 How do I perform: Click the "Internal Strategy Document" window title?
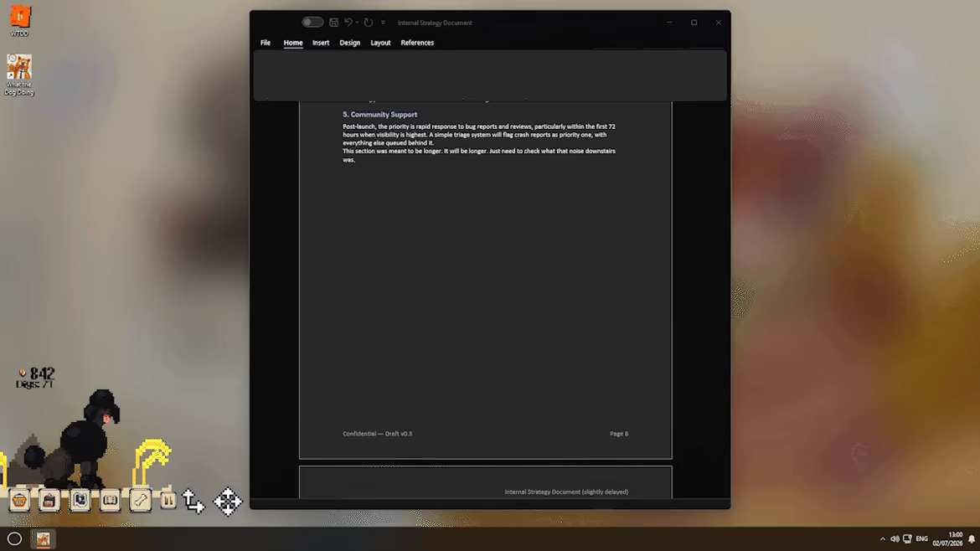coord(435,23)
